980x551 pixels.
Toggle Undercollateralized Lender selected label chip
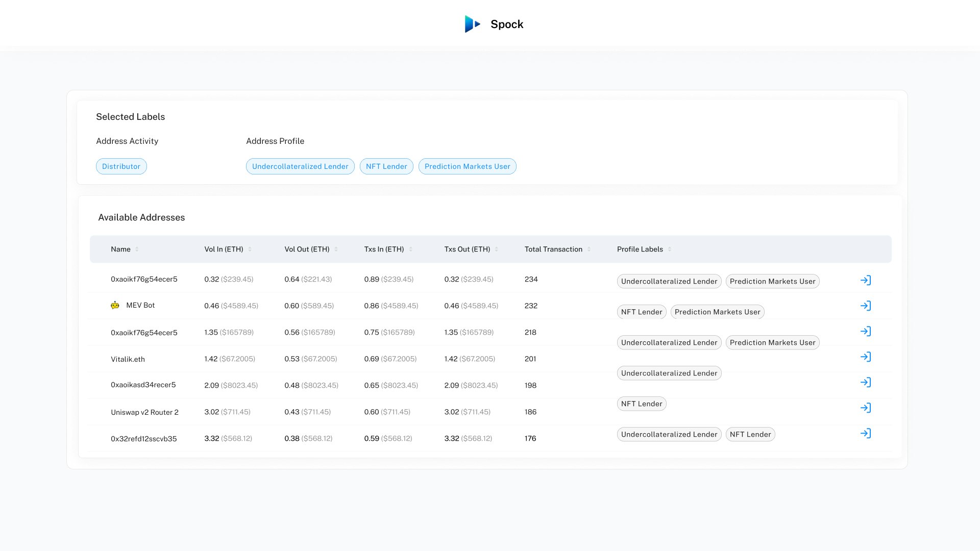[300, 166]
